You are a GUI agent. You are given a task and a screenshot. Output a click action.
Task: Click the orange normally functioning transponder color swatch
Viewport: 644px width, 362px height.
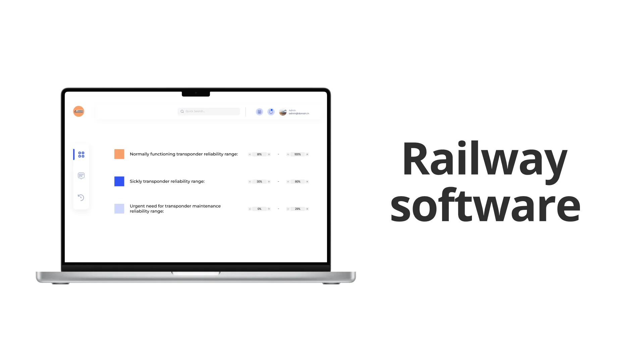(x=118, y=154)
